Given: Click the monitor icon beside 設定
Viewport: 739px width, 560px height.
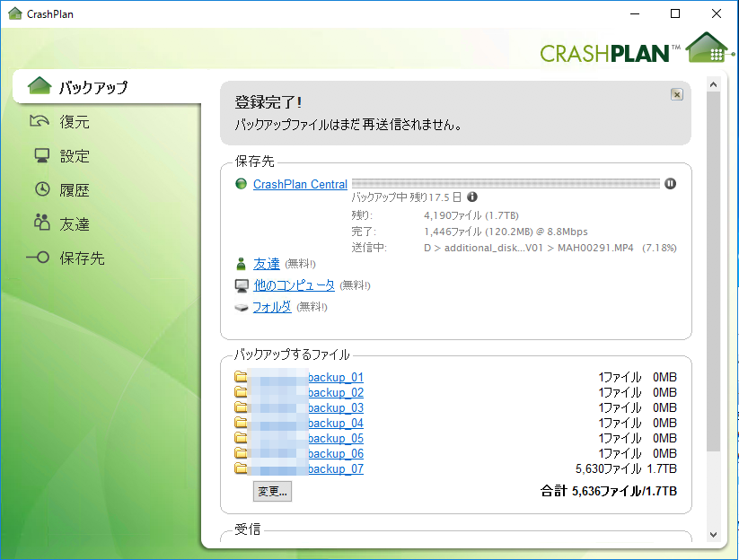Looking at the screenshot, I should point(42,155).
